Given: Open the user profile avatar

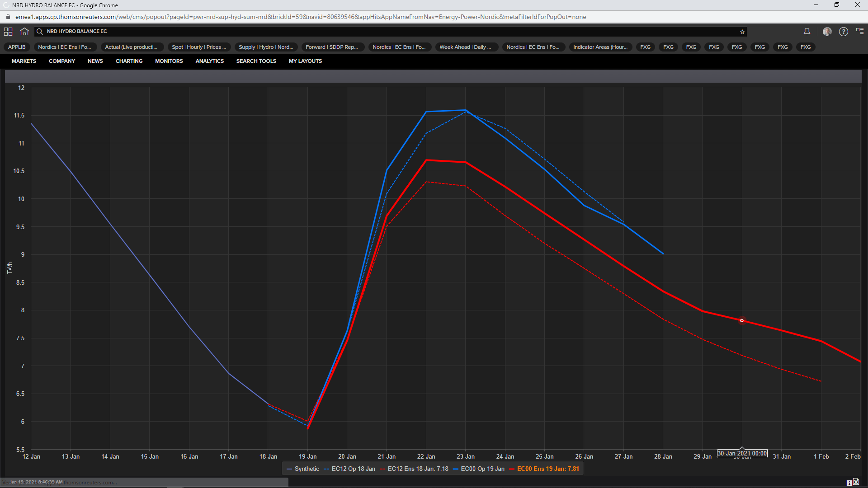Looking at the screenshot, I should click(827, 32).
